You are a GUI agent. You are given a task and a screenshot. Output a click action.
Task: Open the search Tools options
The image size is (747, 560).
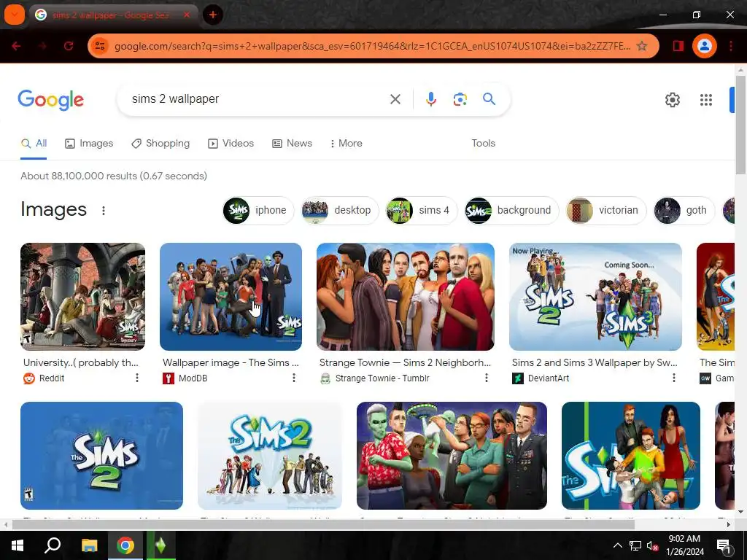483,144
